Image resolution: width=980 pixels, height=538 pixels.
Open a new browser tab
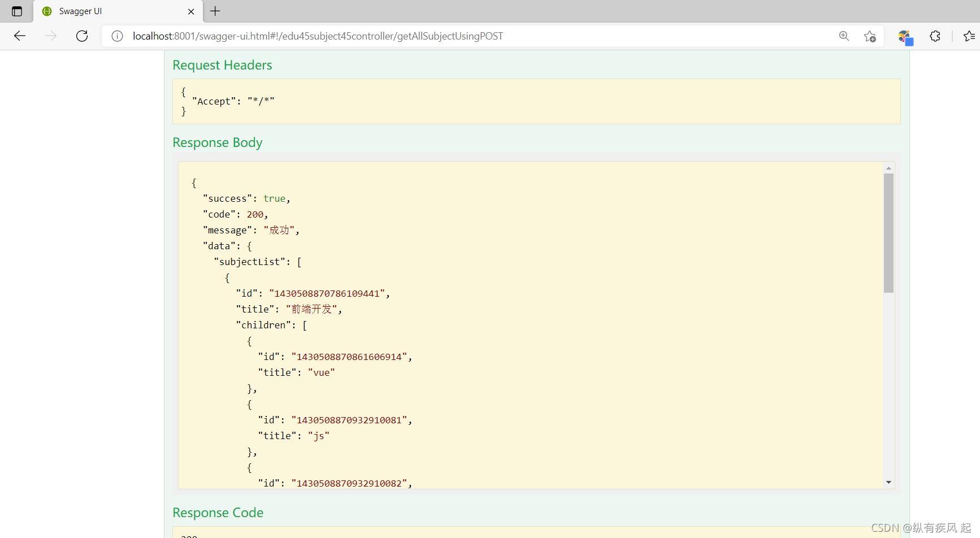pos(215,11)
